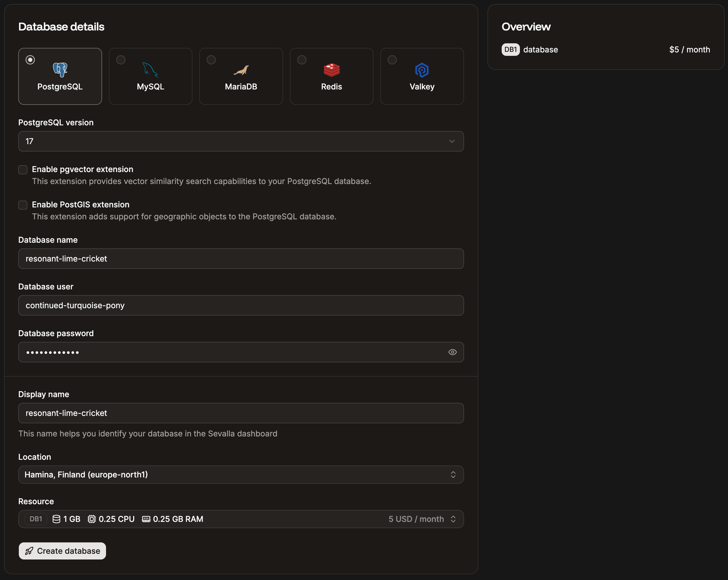Click the Overview heading
Screen dimensions: 728x580
pos(526,27)
